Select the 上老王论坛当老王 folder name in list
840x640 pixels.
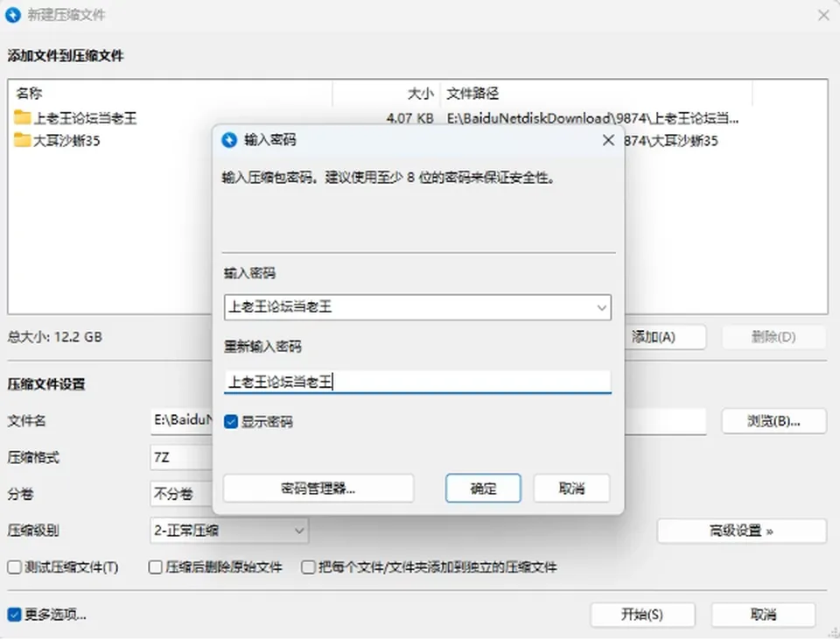point(85,118)
